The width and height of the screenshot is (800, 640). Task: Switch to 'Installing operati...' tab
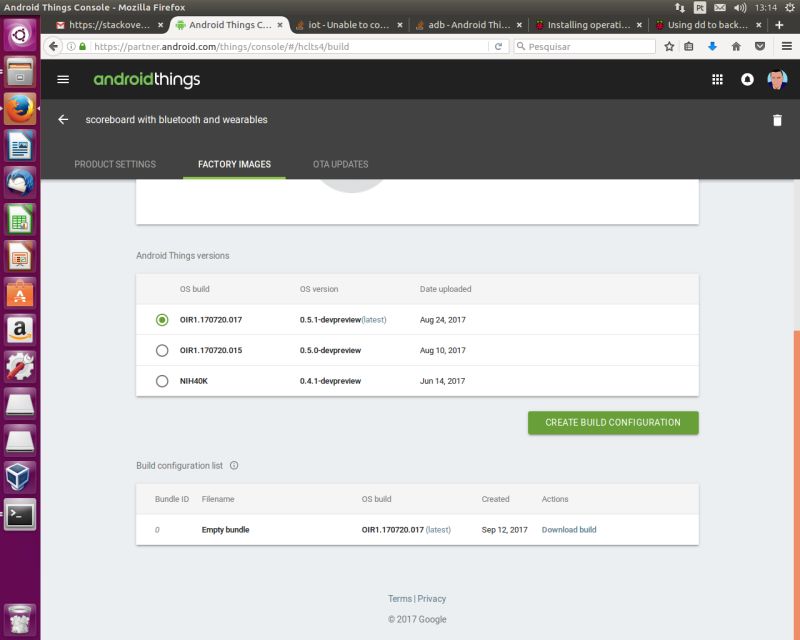(588, 25)
